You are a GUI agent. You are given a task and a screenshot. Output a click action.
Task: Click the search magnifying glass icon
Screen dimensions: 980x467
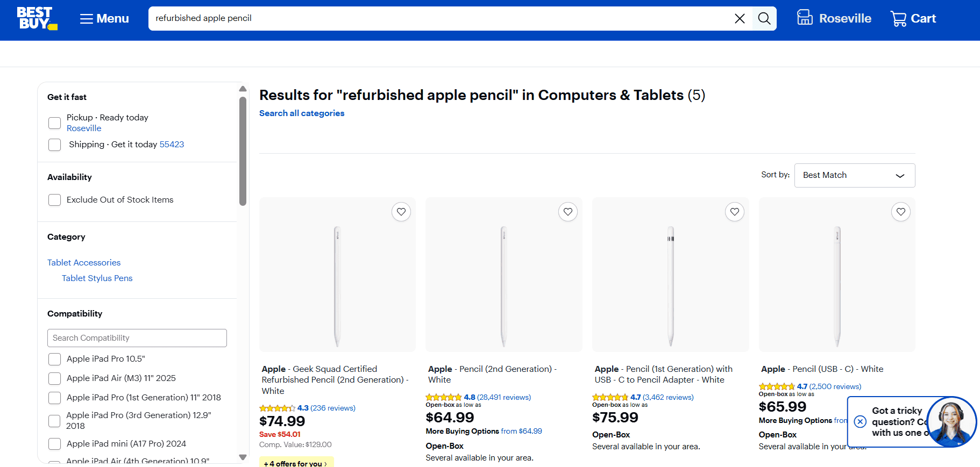pyautogui.click(x=764, y=18)
